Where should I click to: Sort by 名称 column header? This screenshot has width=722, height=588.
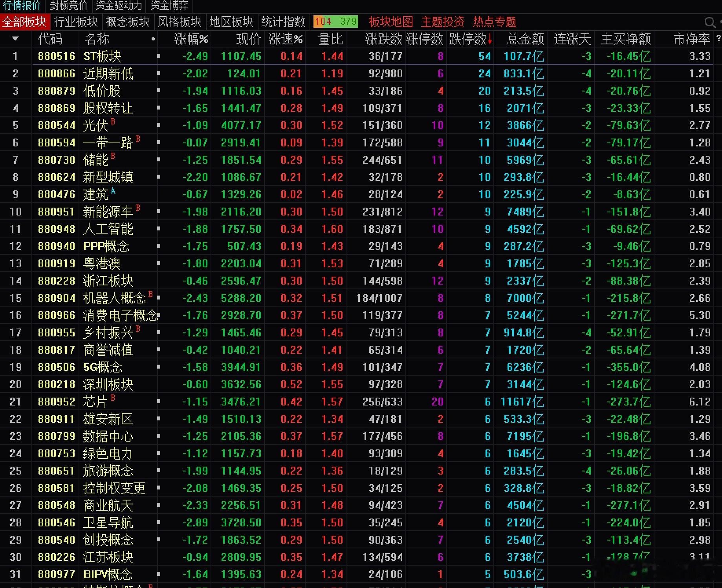pyautogui.click(x=97, y=39)
